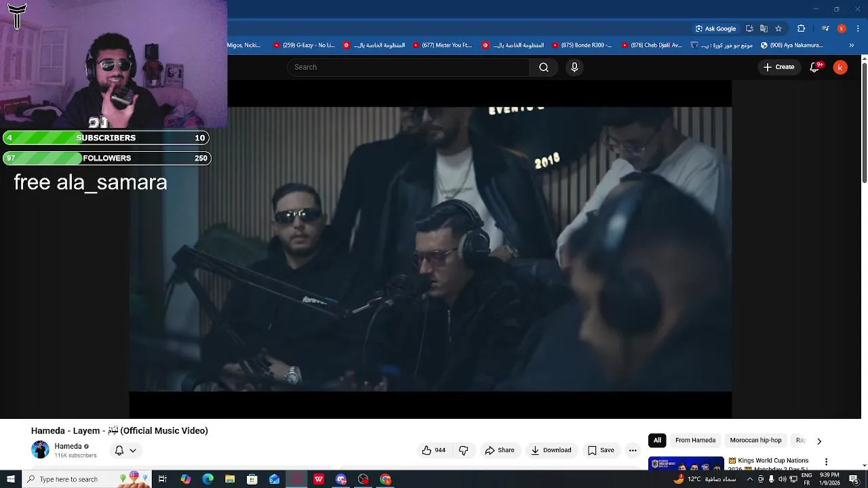Select the Moroccan hip-hop filter chip
868x488 pixels.
tap(755, 441)
